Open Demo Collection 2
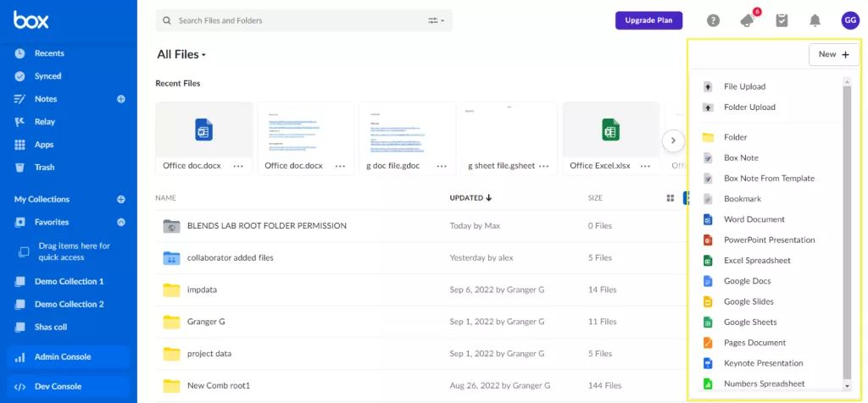The width and height of the screenshot is (868, 403). [69, 304]
